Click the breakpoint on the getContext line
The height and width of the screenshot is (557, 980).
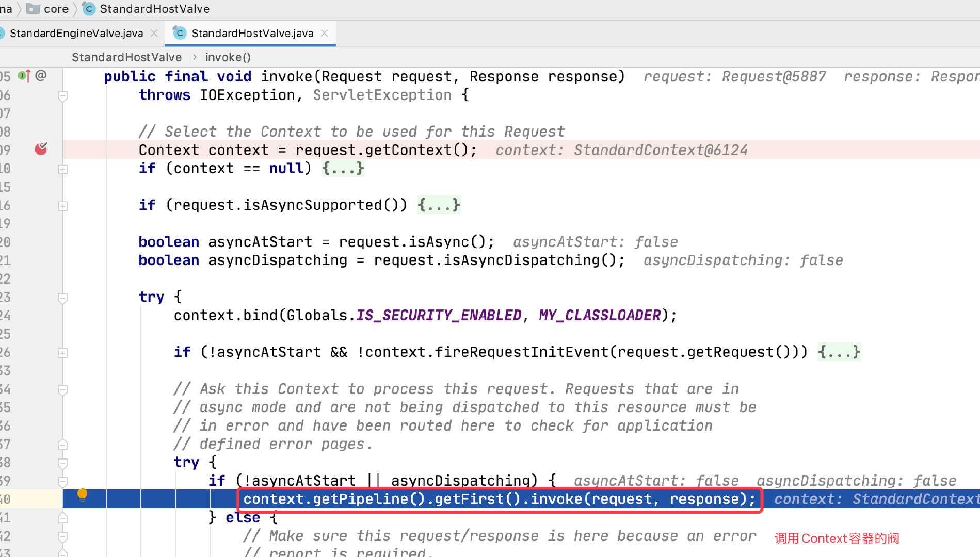pyautogui.click(x=41, y=149)
